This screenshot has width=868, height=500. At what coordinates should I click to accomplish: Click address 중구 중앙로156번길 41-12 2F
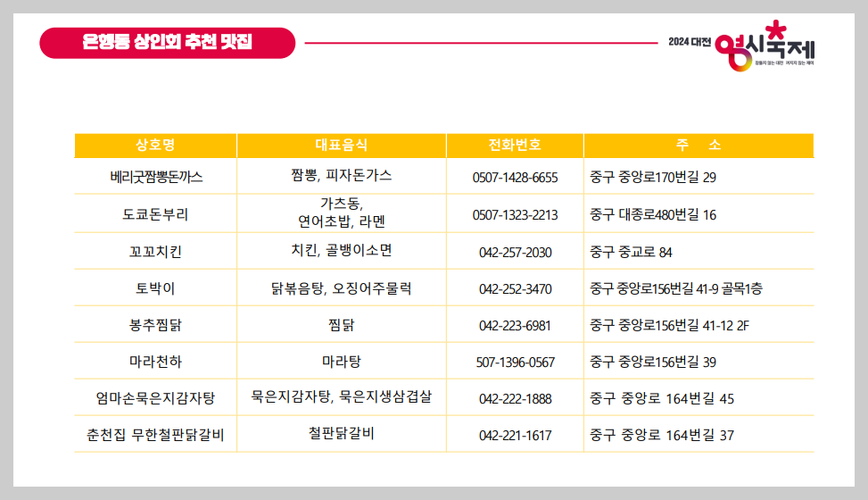[669, 325]
